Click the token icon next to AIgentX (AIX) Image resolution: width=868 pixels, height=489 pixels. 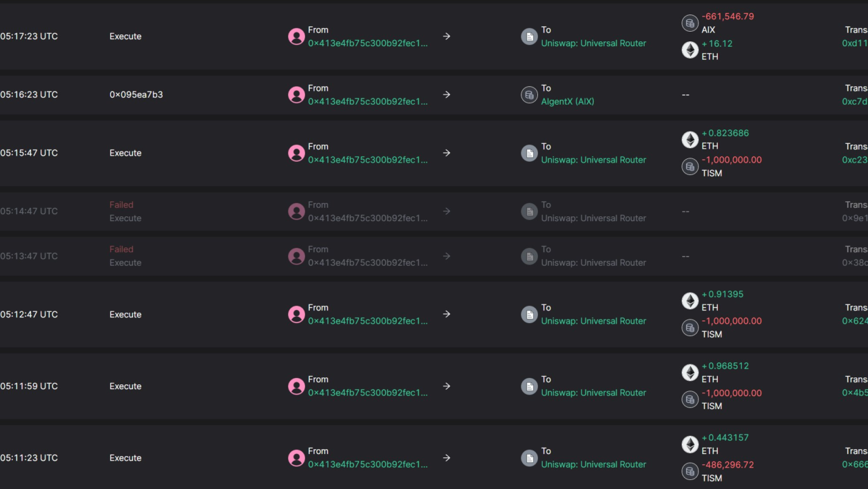(x=529, y=95)
